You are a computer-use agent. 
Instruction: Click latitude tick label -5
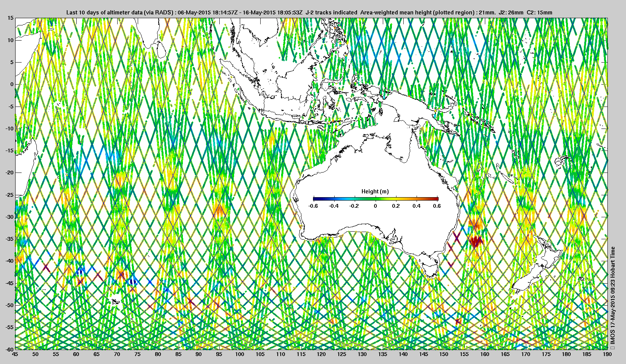(11, 106)
